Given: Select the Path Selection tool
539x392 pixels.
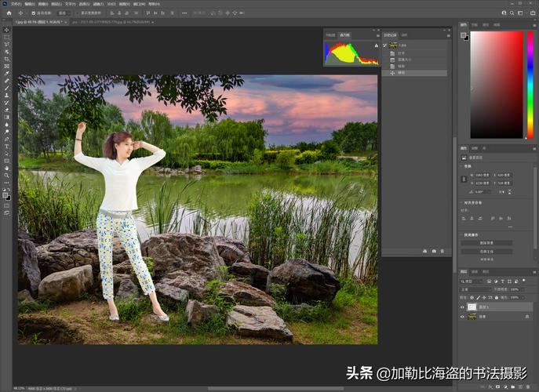Looking at the screenshot, I should tap(6, 154).
